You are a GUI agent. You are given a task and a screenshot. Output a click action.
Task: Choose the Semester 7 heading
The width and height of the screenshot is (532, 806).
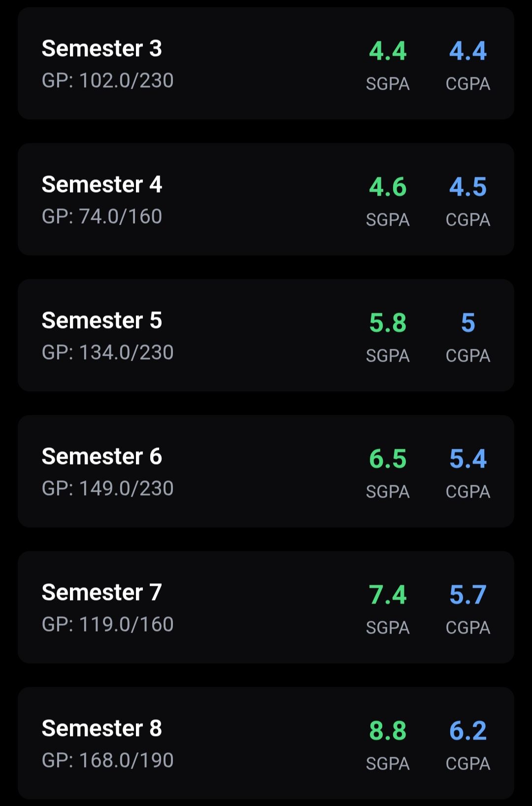102,593
